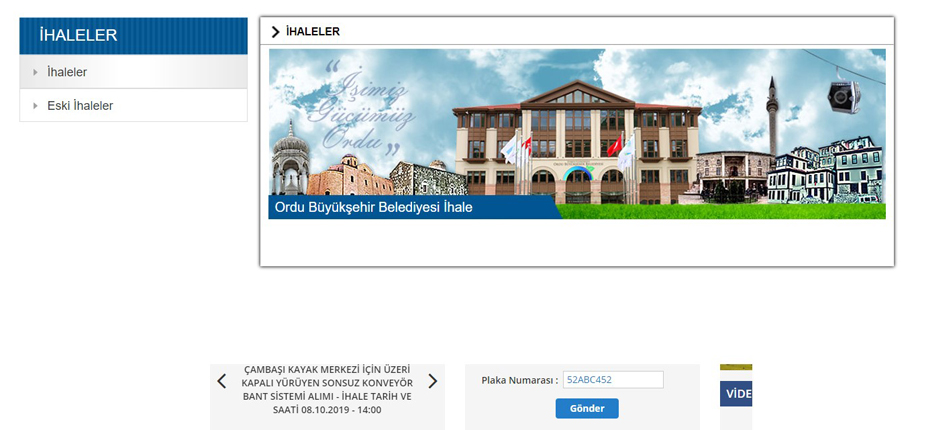This screenshot has width=940, height=430.
Task: Open the Eski İhaleler sidebar item
Action: (133, 106)
